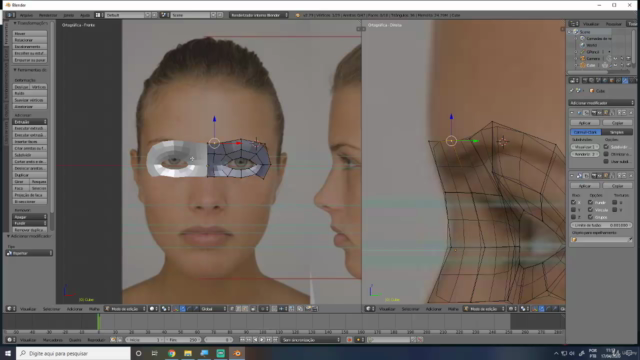640x360 pixels.
Task: Click Aplicar on the subdivision modifier
Action: (584, 123)
